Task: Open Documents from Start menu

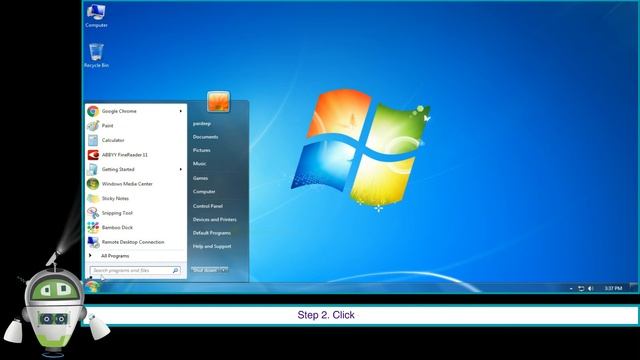Action: (x=205, y=137)
